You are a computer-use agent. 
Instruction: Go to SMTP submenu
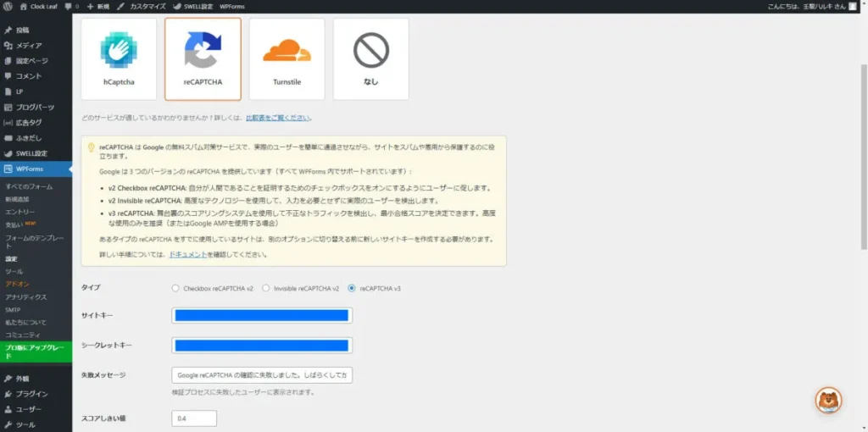12,310
